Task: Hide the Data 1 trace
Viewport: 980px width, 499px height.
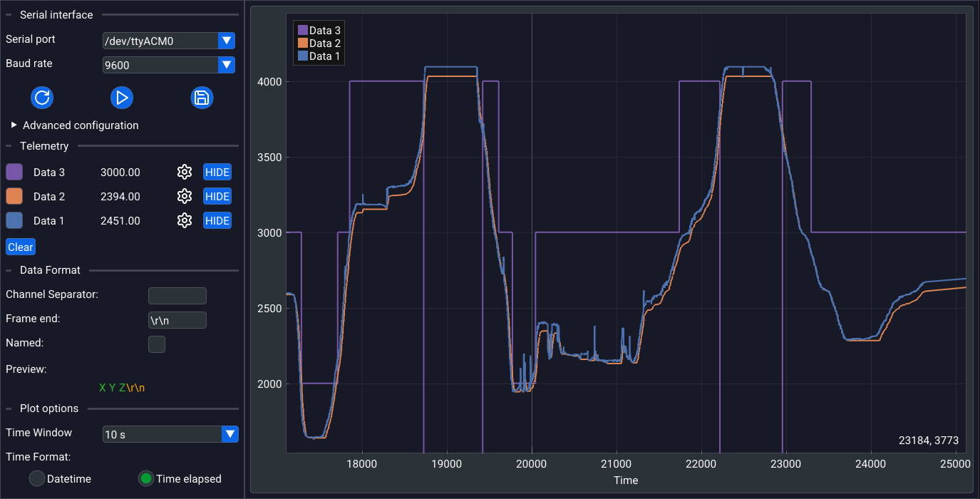Action: [217, 221]
